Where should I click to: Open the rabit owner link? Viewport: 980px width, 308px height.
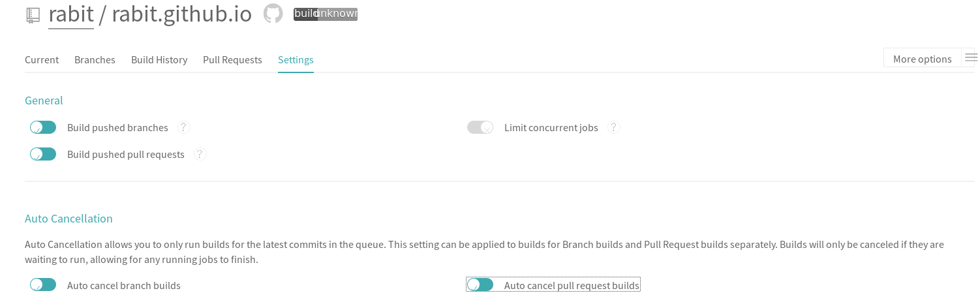point(71,14)
